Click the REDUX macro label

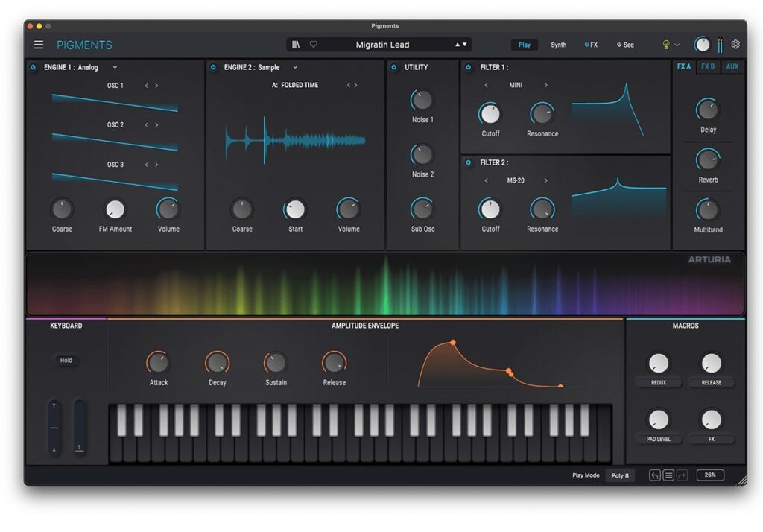659,383
